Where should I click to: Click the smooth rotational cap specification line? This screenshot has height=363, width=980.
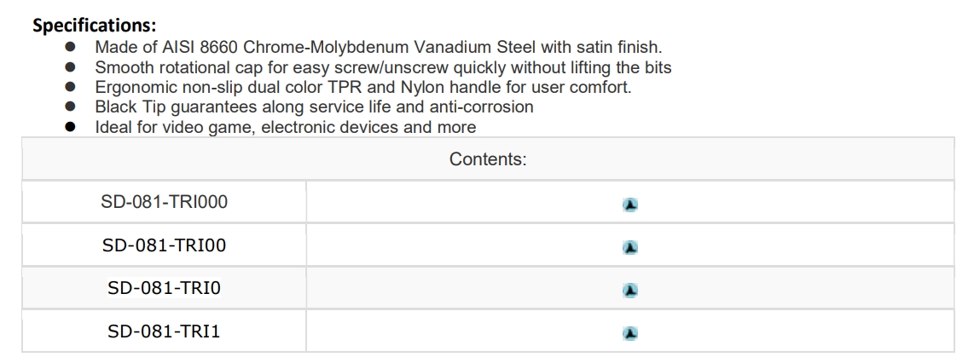[383, 66]
